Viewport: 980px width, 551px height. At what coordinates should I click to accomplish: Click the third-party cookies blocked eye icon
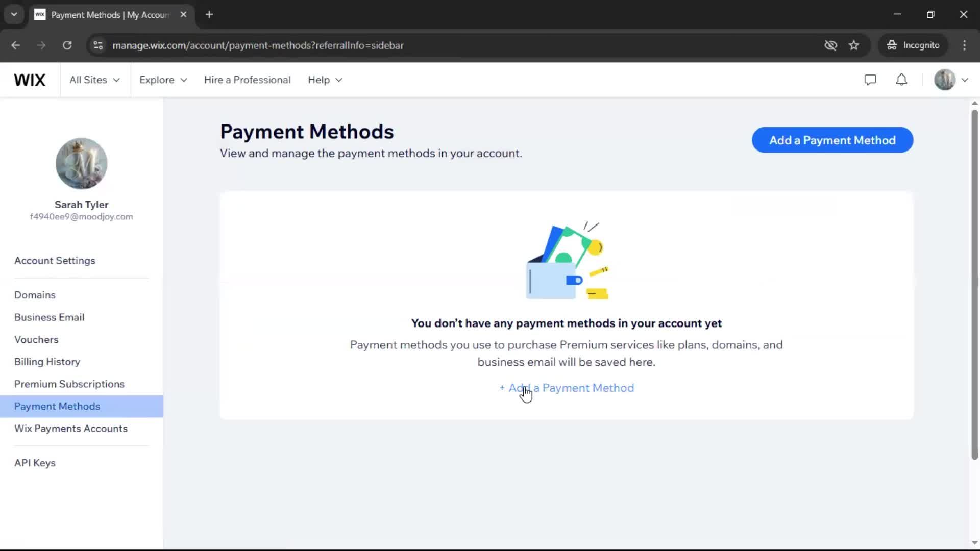(x=830, y=45)
